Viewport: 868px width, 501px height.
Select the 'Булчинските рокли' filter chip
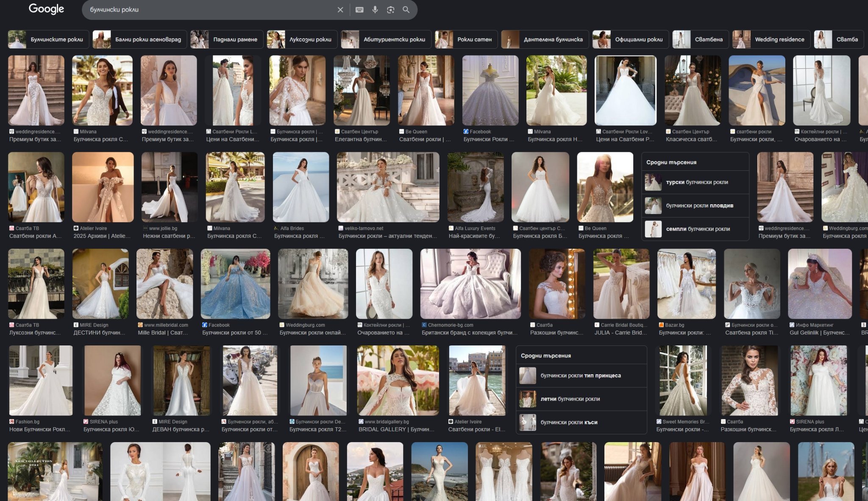48,39
